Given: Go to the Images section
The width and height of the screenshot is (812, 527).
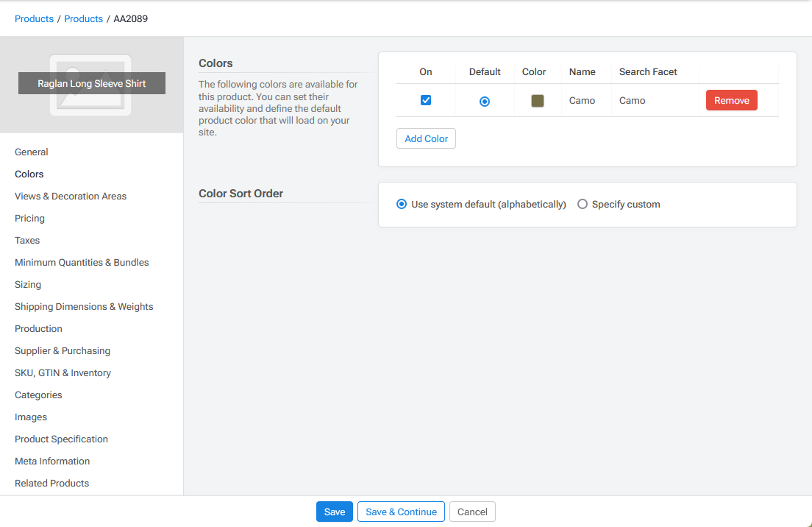Looking at the screenshot, I should click(x=31, y=417).
